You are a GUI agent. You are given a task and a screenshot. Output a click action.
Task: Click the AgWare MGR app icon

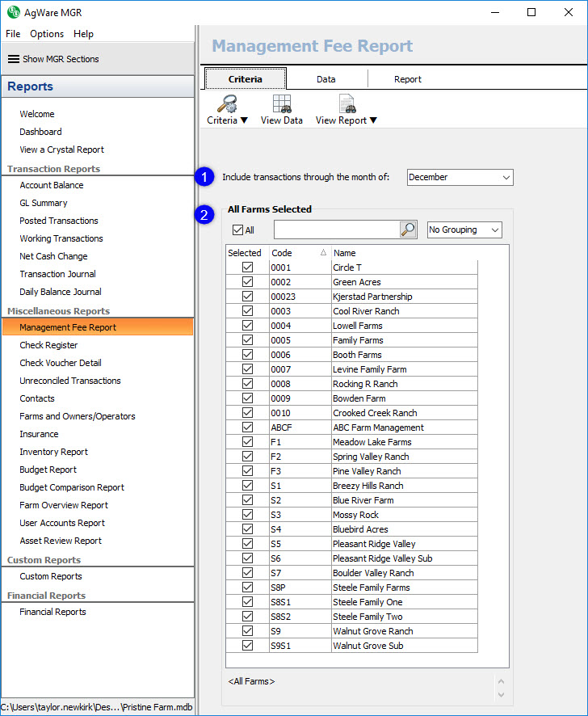13,13
